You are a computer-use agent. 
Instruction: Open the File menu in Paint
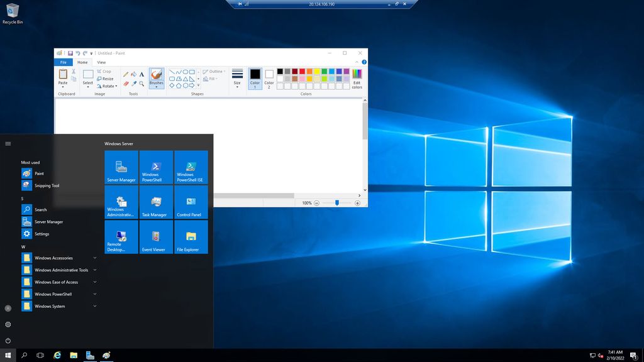click(x=63, y=62)
